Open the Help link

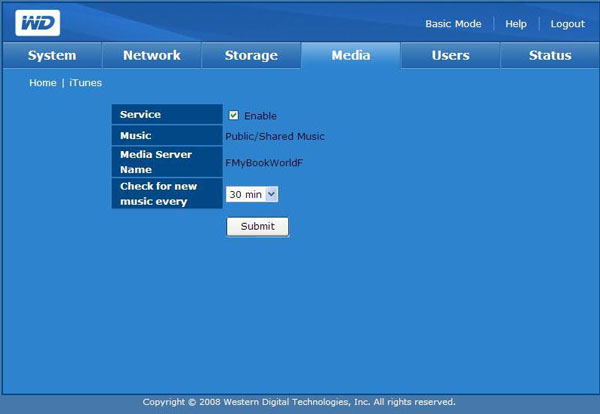(x=516, y=24)
